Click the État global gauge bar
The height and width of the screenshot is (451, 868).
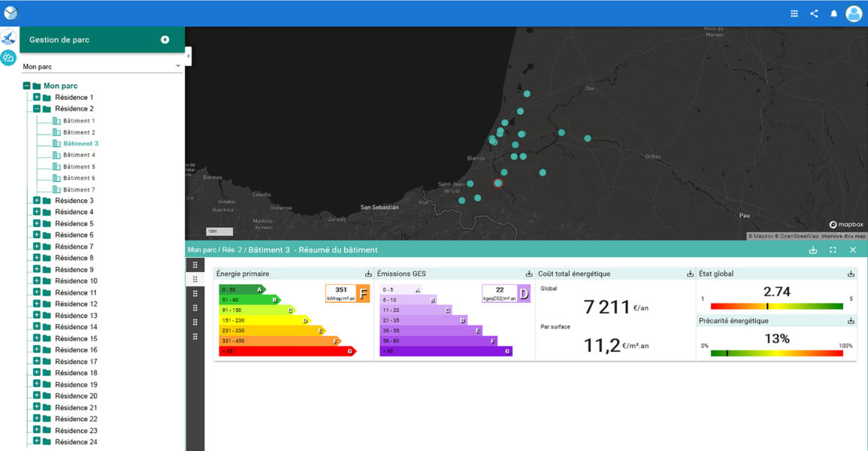(x=776, y=306)
